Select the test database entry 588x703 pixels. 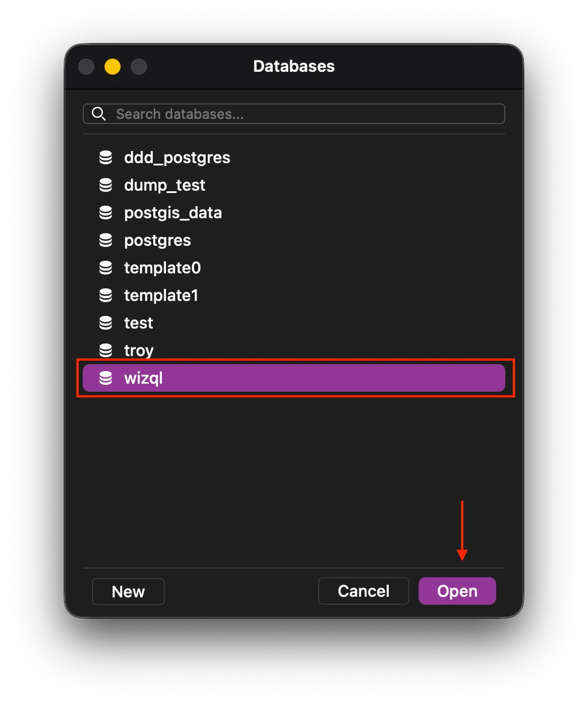point(138,322)
